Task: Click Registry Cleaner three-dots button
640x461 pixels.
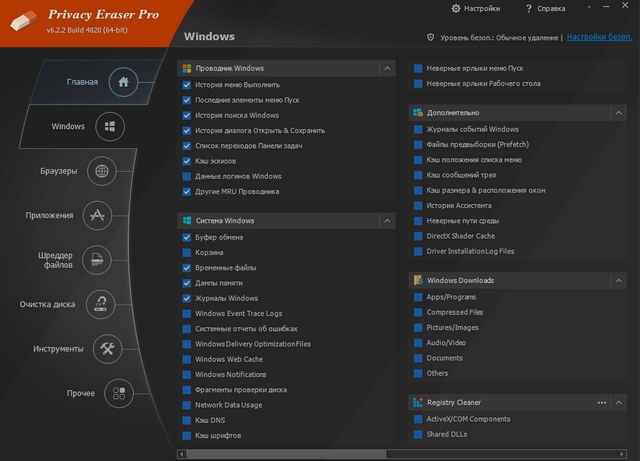Action: 602,402
